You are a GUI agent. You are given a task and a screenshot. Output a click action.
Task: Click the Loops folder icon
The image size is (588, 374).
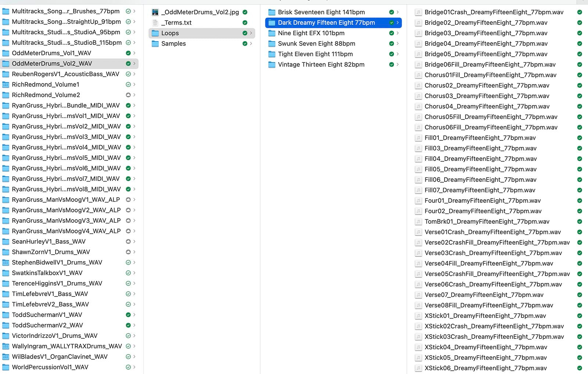pyautogui.click(x=155, y=33)
